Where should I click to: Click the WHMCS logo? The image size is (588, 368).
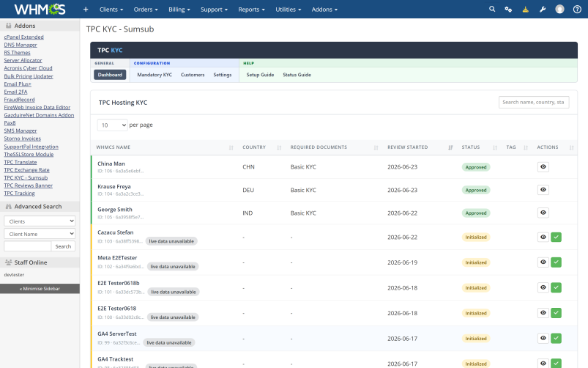point(40,9)
